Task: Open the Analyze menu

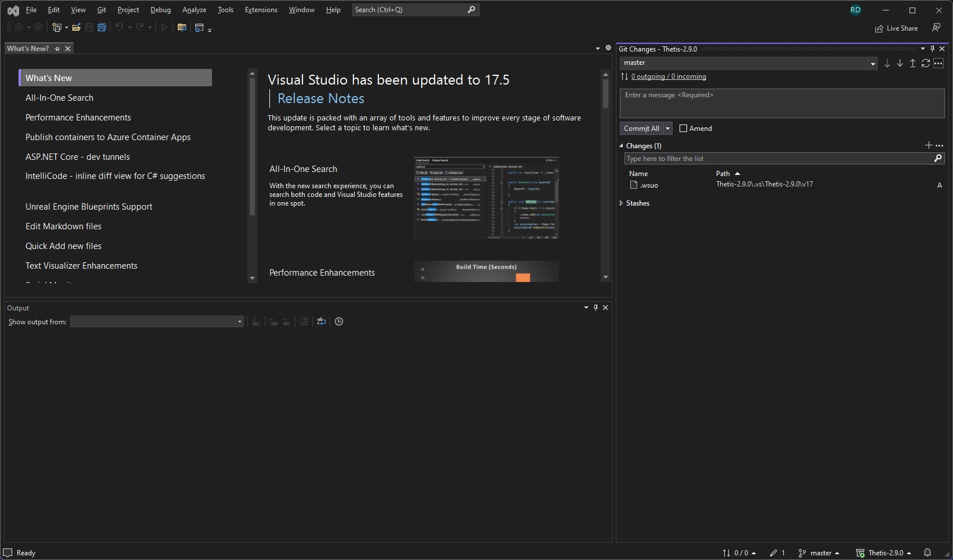Action: pos(194,10)
